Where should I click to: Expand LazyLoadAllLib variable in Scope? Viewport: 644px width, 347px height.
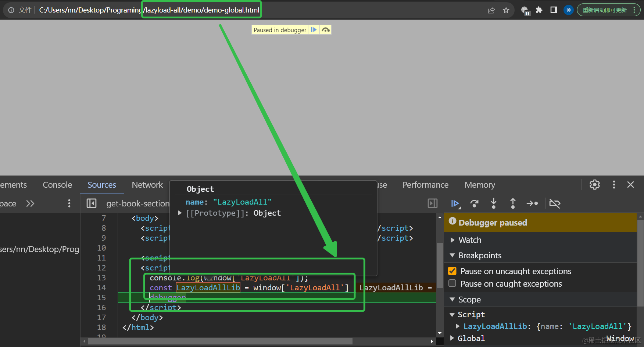458,326
